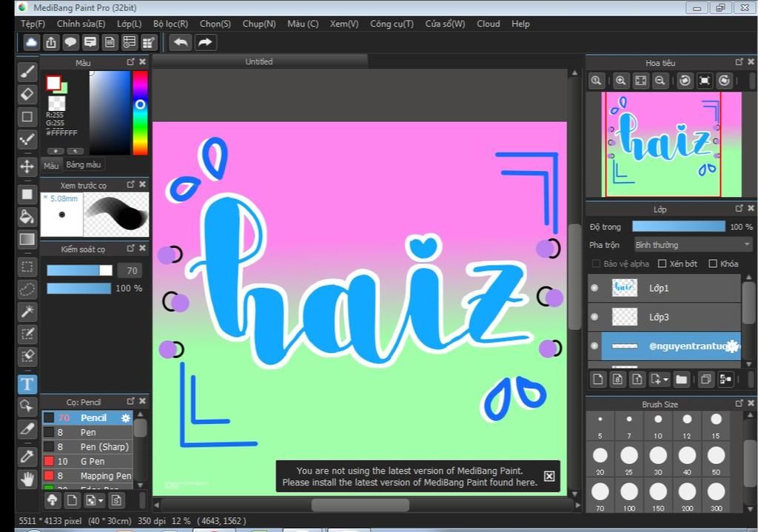The width and height of the screenshot is (758, 532).
Task: Toggle the Bảo vệ alpha checkbox
Action: click(596, 263)
